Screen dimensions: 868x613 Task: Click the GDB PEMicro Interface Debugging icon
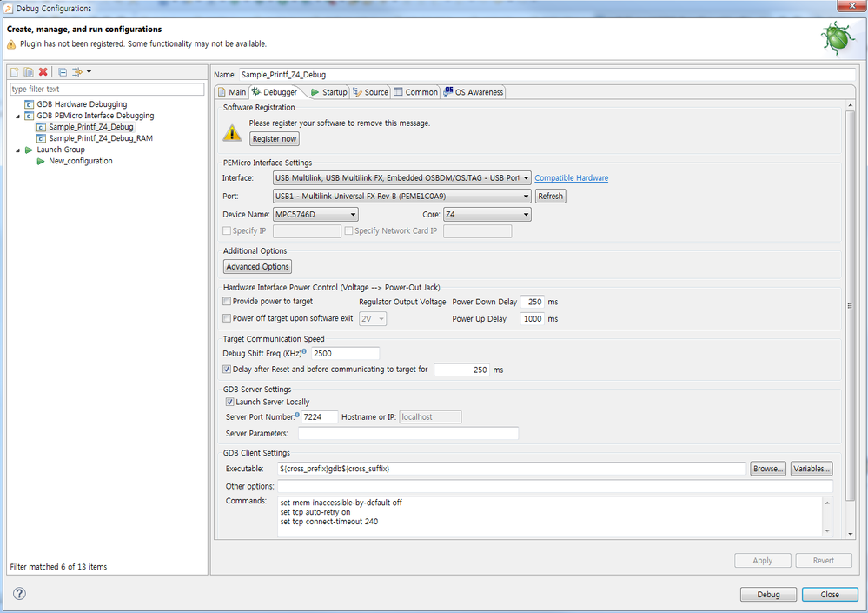click(29, 116)
